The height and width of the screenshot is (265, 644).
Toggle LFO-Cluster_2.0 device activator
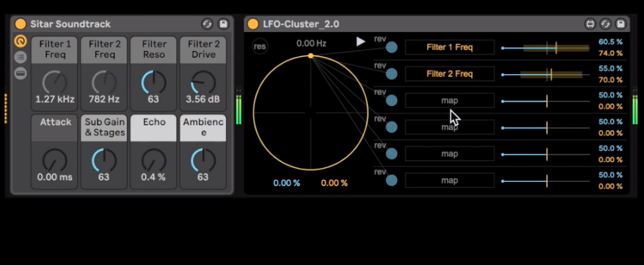(x=253, y=24)
